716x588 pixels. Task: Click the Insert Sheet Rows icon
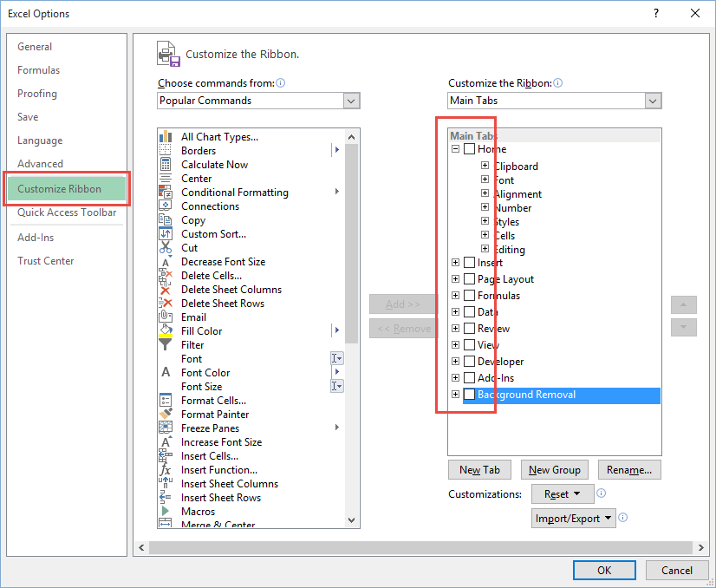[x=166, y=498]
